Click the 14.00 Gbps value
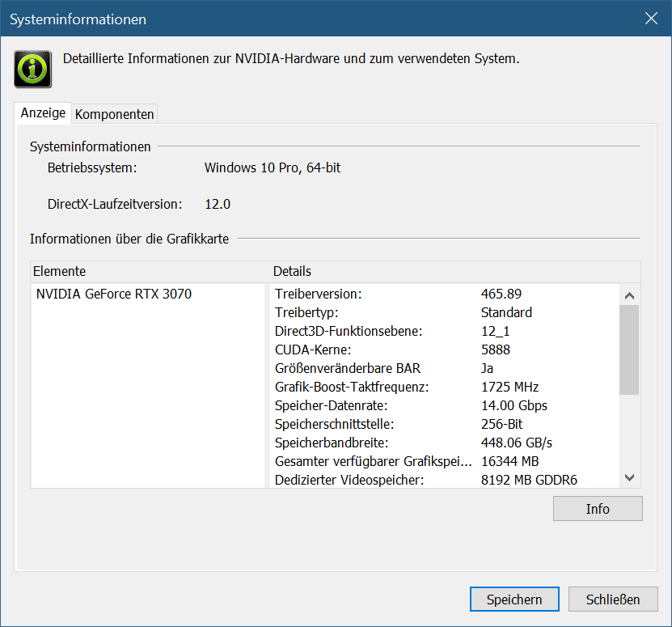 click(514, 405)
